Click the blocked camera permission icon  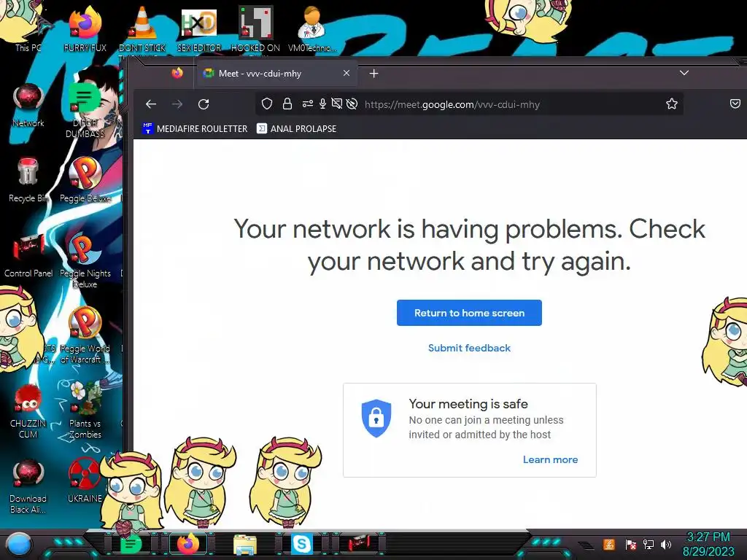click(337, 104)
